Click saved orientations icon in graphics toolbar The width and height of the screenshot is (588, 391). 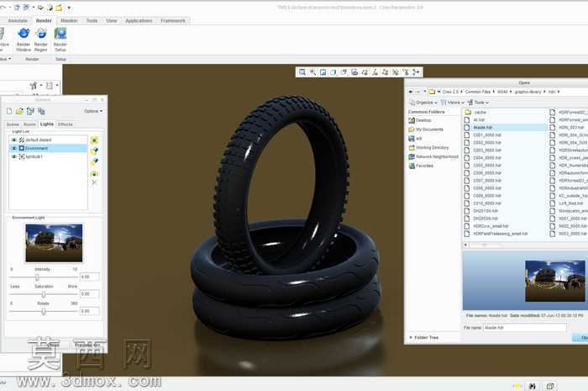[344, 72]
